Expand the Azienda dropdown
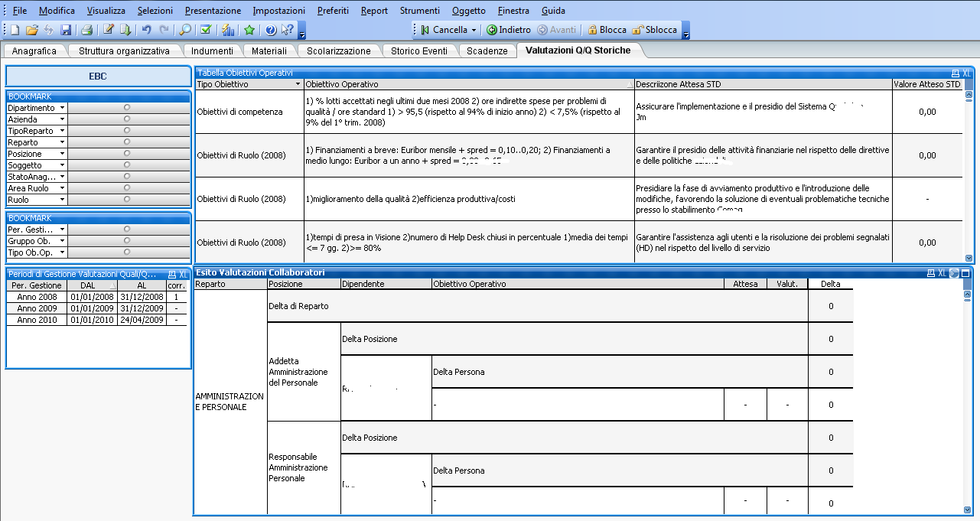Screen dimensions: 980x521 [x=63, y=119]
